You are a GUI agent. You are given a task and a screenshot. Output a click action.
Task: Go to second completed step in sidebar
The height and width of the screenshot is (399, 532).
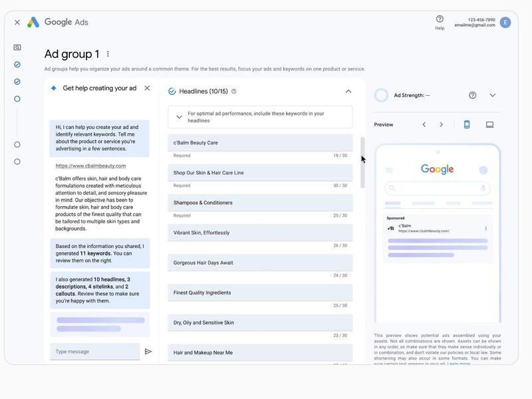[x=17, y=81]
